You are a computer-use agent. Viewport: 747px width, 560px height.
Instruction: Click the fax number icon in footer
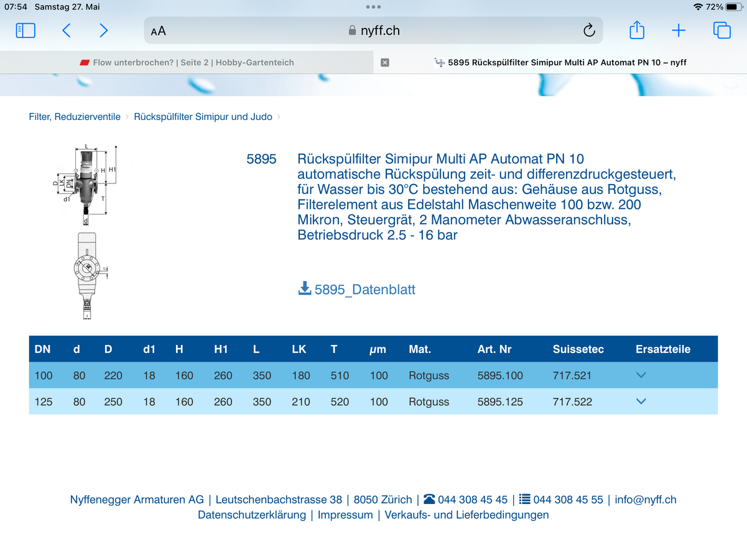(525, 499)
